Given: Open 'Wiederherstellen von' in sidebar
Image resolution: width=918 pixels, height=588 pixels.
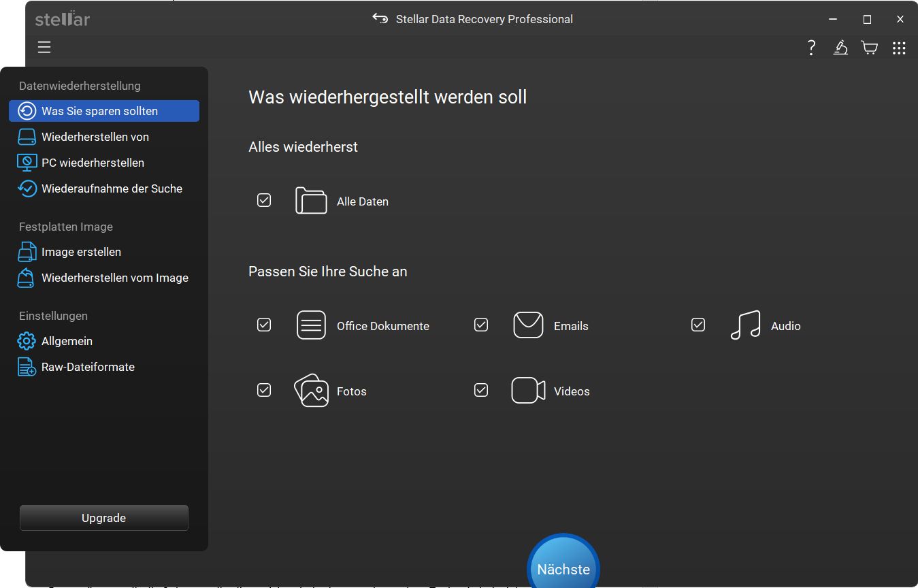Looking at the screenshot, I should coord(104,137).
